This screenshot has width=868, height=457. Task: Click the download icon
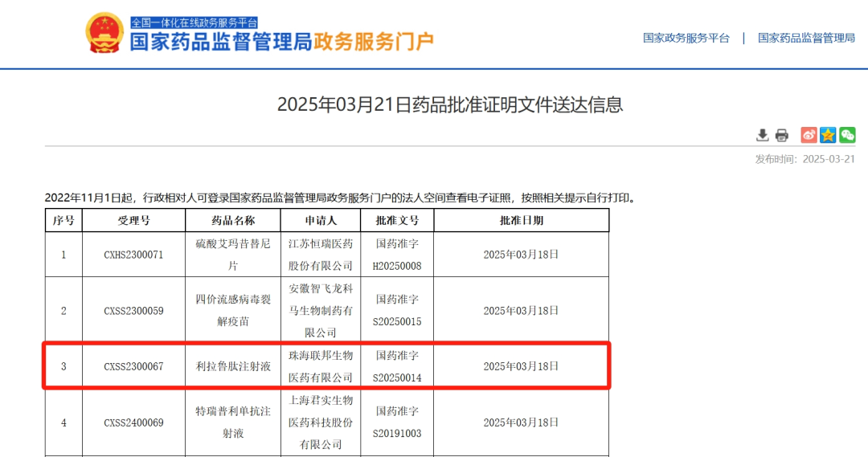[762, 135]
